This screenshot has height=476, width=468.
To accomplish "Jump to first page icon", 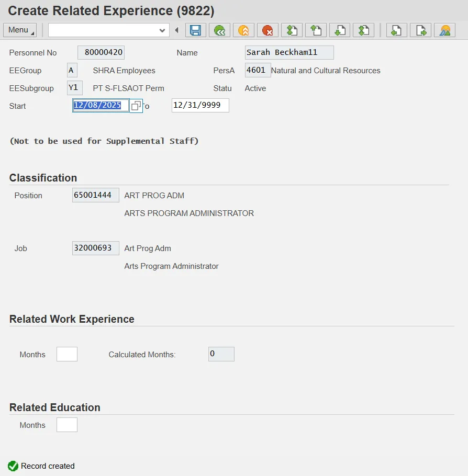I will 292,30.
